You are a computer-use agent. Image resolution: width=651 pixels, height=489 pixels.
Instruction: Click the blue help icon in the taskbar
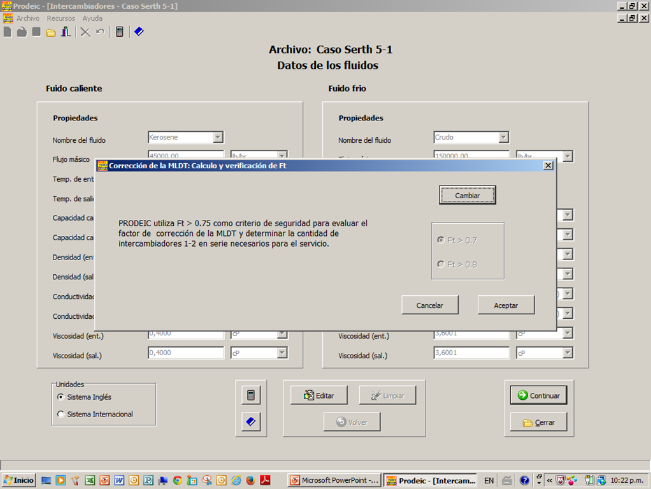coord(524,480)
